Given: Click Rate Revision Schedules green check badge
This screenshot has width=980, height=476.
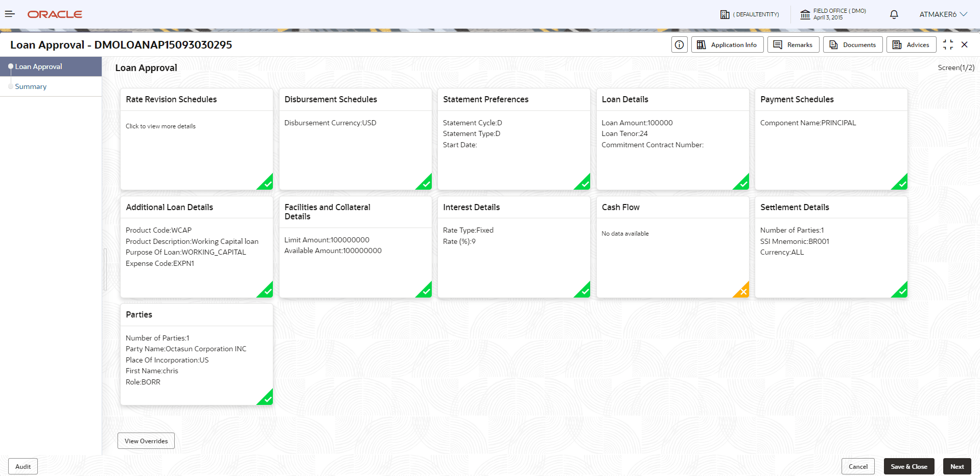Looking at the screenshot, I should click(267, 184).
